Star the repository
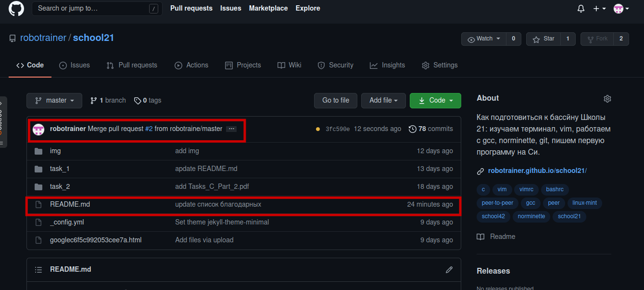This screenshot has width=644, height=290. (543, 39)
